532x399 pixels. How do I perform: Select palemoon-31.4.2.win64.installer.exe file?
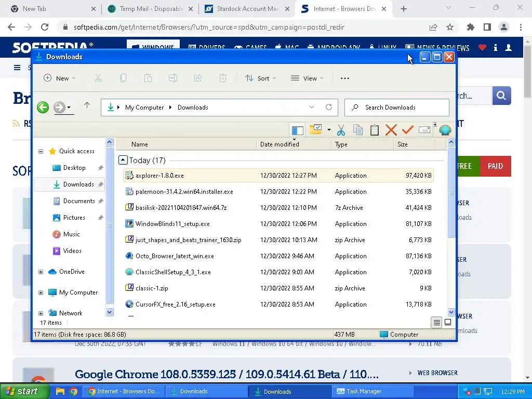pyautogui.click(x=278, y=192)
